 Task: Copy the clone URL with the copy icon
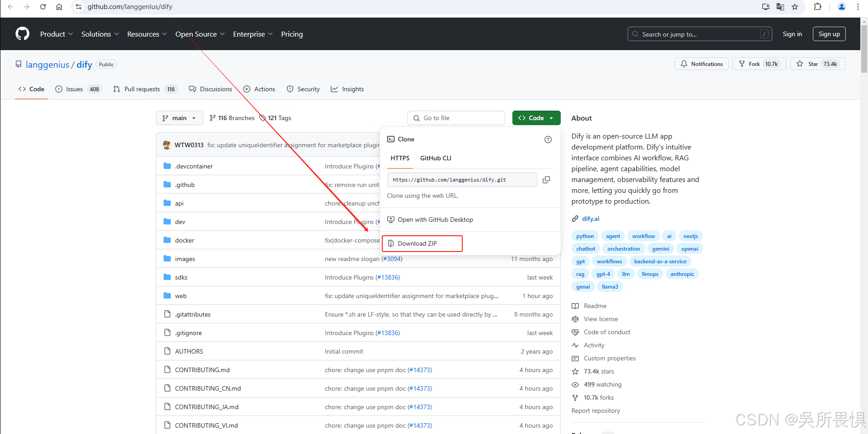click(x=546, y=180)
